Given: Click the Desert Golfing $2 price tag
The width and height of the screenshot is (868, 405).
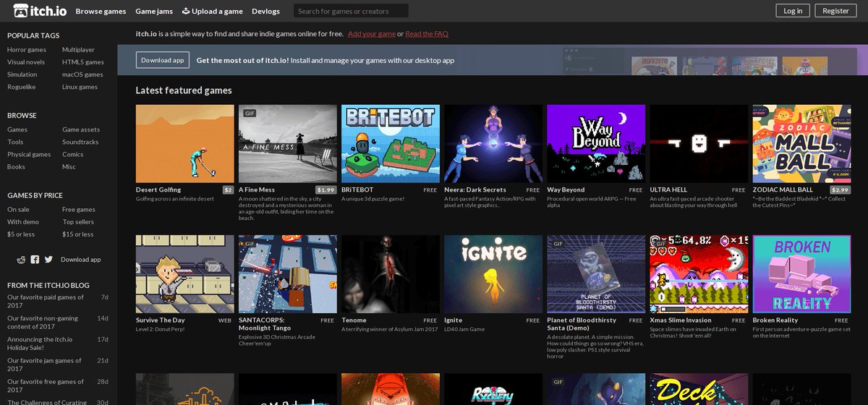Looking at the screenshot, I should point(228,189).
